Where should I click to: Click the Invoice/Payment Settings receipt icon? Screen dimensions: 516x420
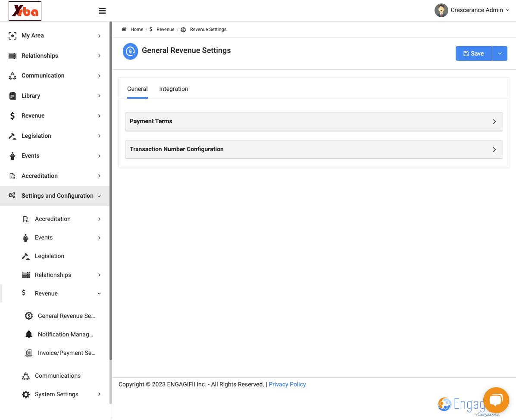(x=29, y=353)
